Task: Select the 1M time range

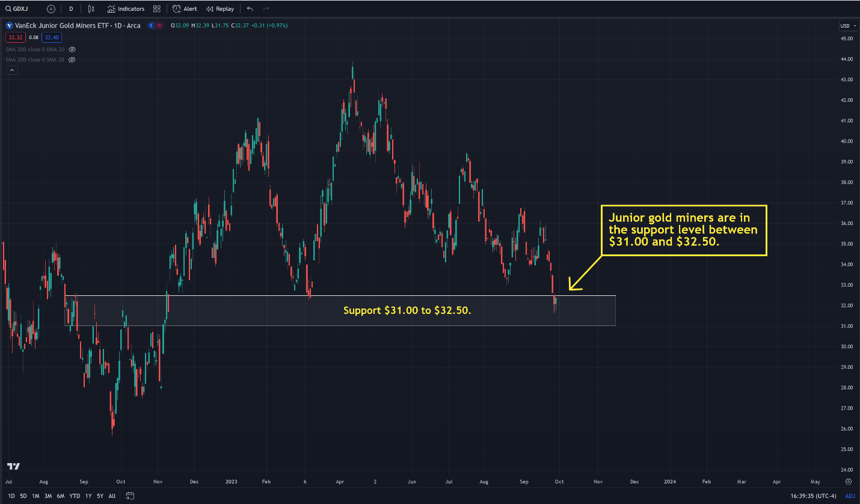Action: (35, 496)
